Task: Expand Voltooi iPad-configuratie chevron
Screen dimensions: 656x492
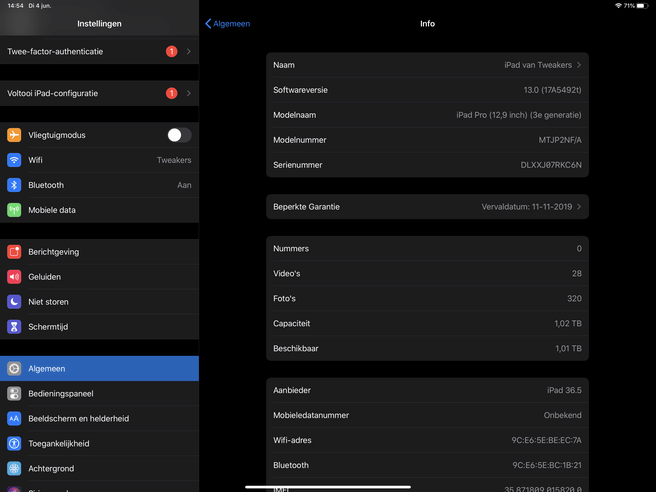Action: [x=189, y=93]
